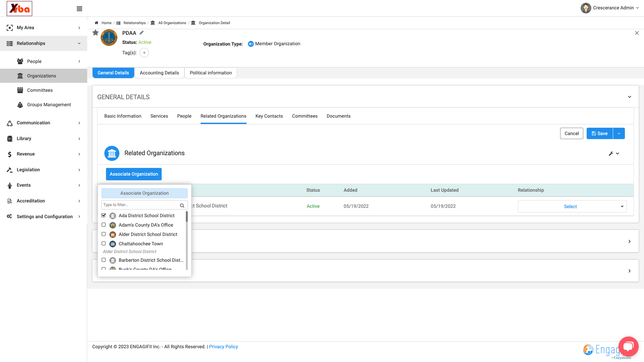Image resolution: width=644 pixels, height=362 pixels.
Task: Close the organization detail panel
Action: tap(637, 33)
